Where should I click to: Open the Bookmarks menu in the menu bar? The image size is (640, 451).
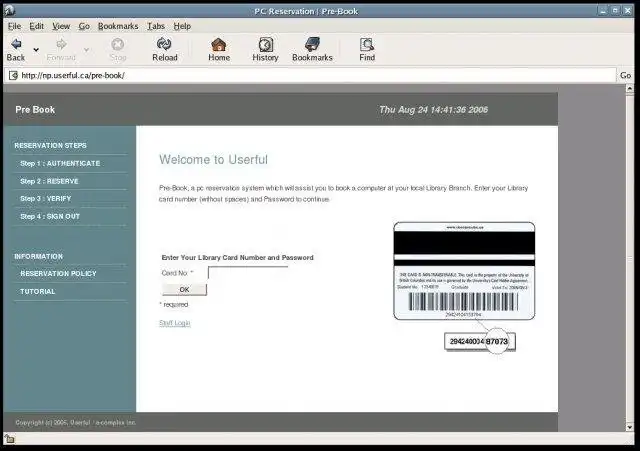click(118, 26)
